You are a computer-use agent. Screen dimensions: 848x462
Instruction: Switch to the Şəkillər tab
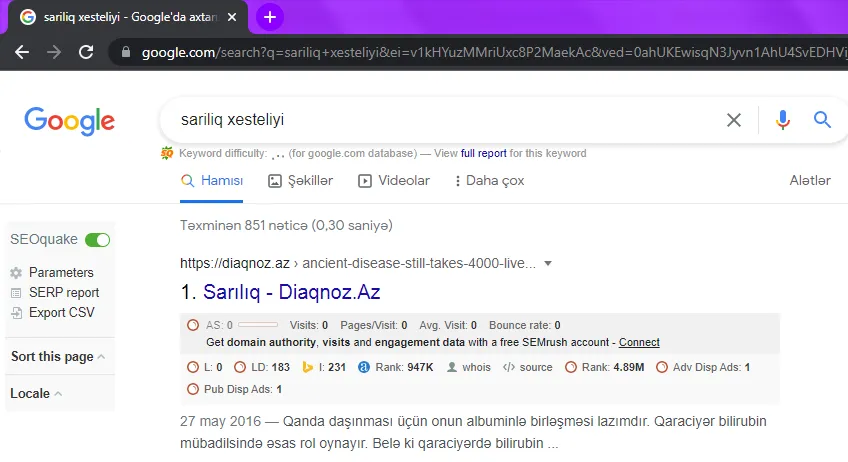pyautogui.click(x=301, y=181)
